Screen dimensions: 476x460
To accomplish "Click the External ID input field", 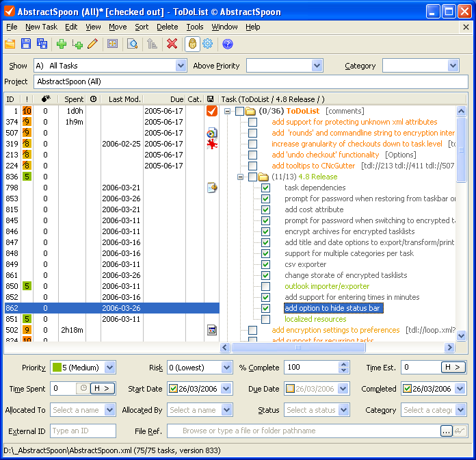I will (83, 431).
